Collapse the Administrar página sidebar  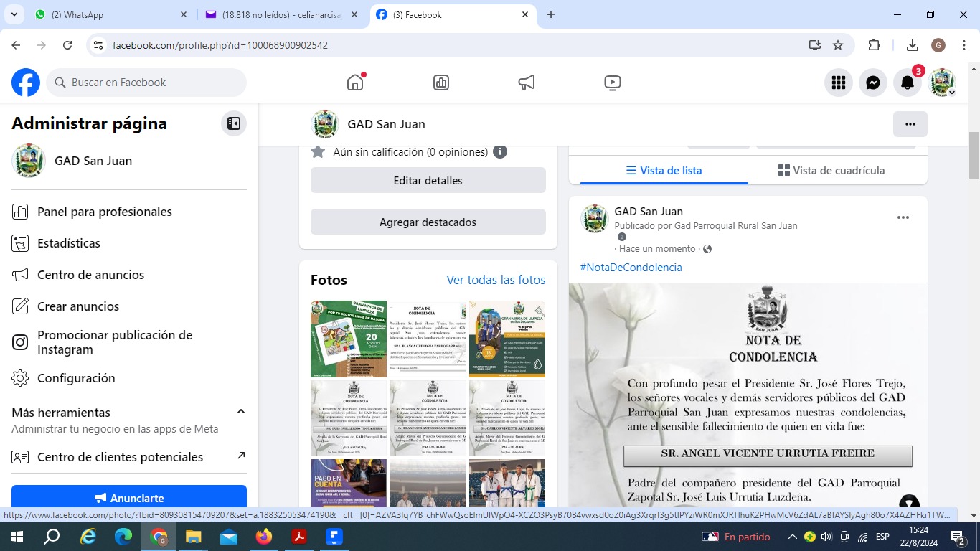pos(234,123)
